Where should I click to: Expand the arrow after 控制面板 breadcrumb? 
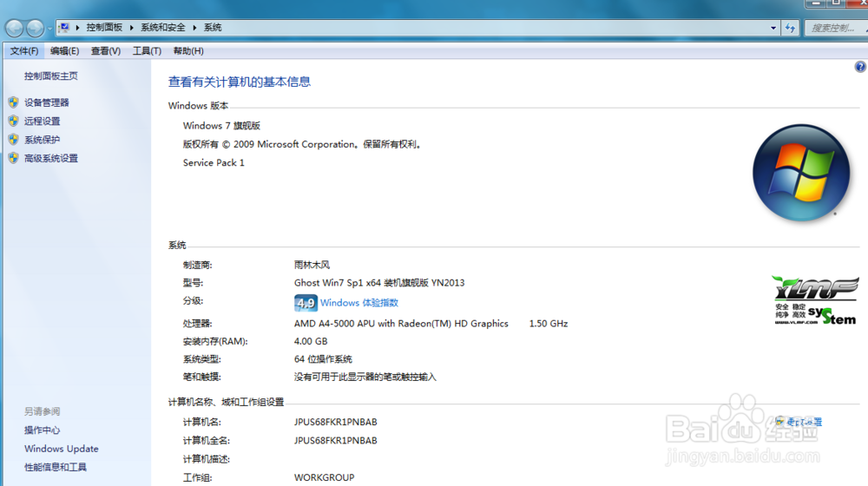tap(132, 27)
